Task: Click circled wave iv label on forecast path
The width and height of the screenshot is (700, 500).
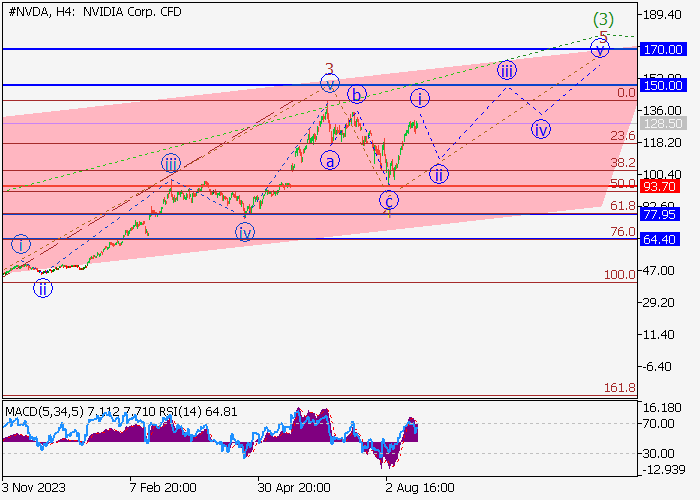Action: 541,129
